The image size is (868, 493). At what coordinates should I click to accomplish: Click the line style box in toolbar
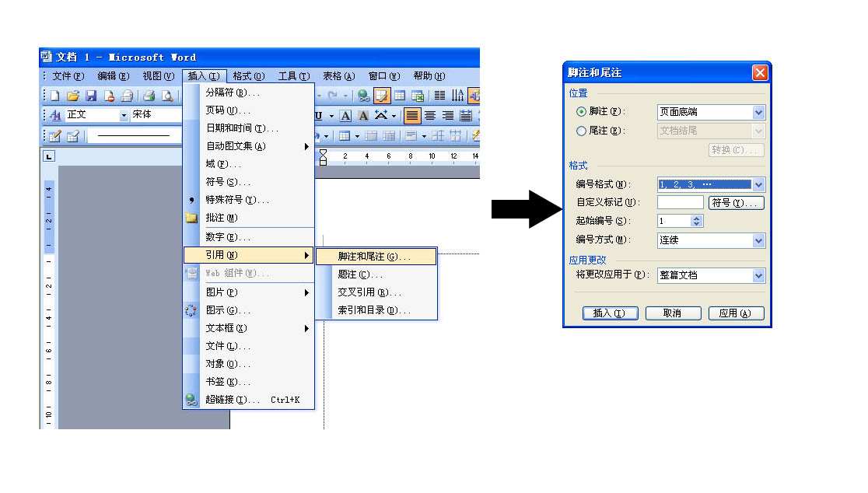pos(135,136)
